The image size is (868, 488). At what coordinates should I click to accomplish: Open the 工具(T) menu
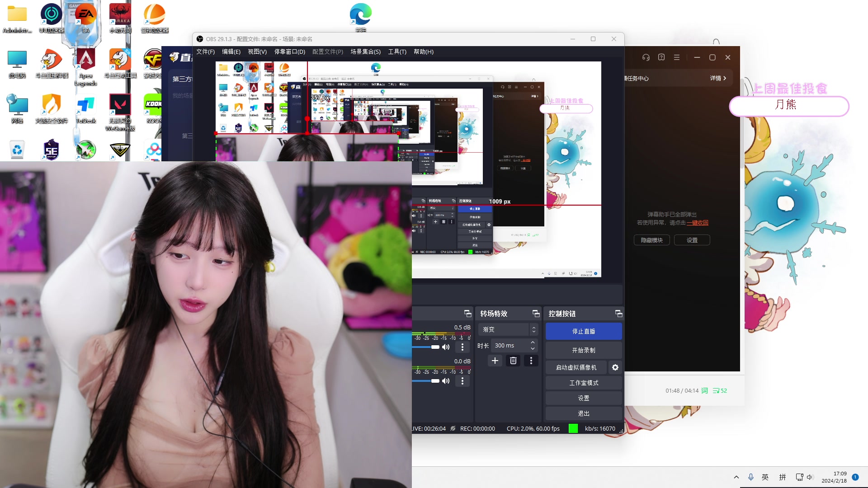[x=397, y=52]
